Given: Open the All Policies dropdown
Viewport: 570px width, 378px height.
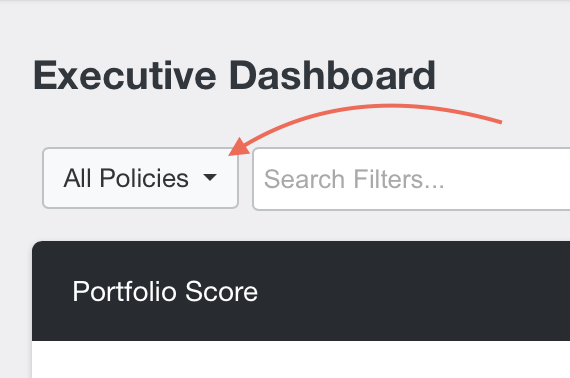Looking at the screenshot, I should tap(140, 178).
